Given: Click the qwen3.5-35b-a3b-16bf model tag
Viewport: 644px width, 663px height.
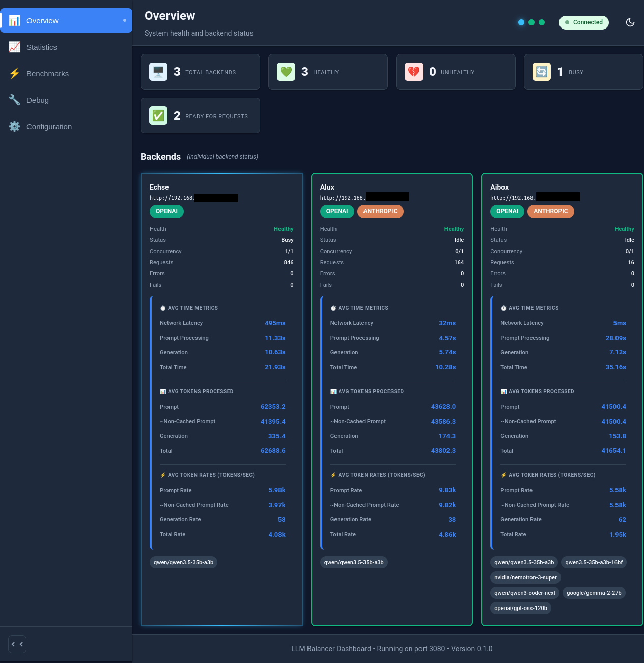Looking at the screenshot, I should (594, 562).
